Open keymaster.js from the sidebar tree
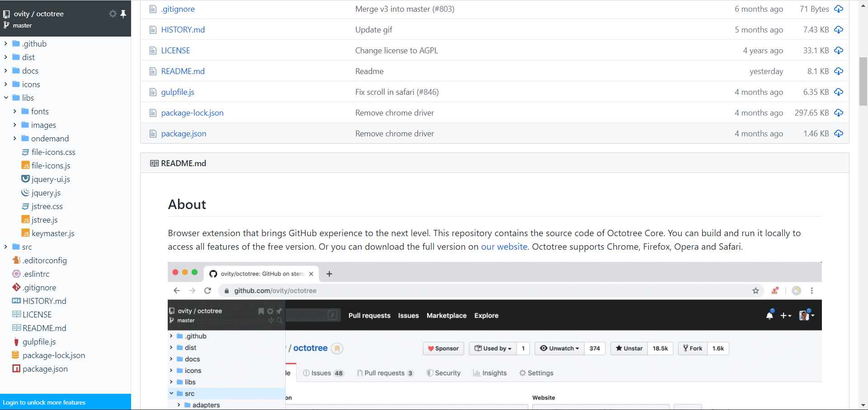The image size is (868, 410). pyautogui.click(x=52, y=233)
